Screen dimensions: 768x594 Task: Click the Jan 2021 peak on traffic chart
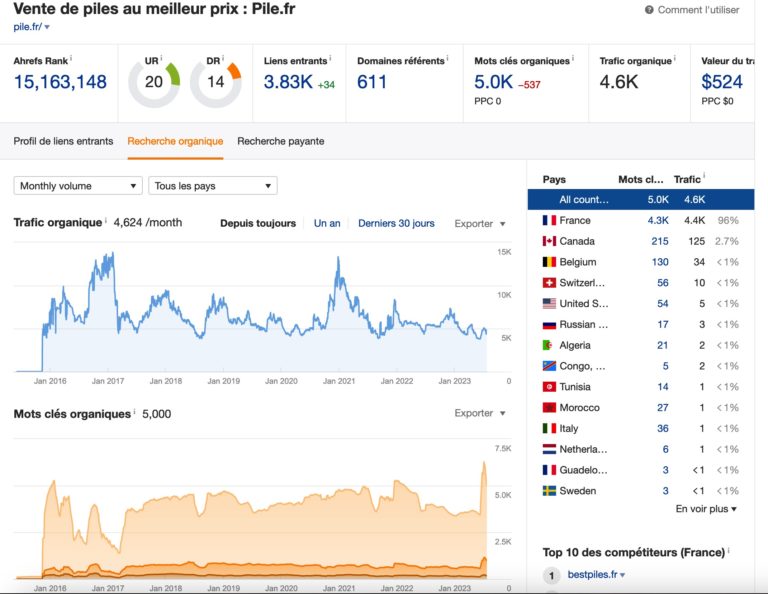click(x=338, y=258)
